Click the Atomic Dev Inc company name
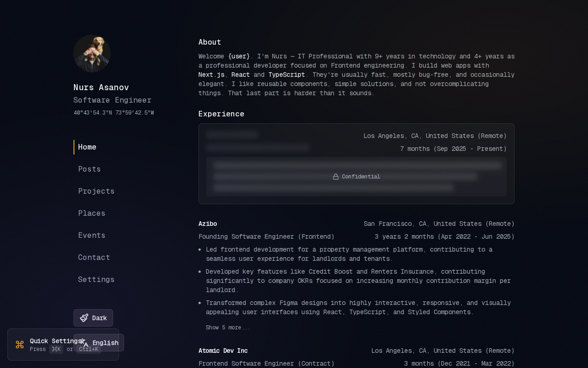 [x=223, y=351]
